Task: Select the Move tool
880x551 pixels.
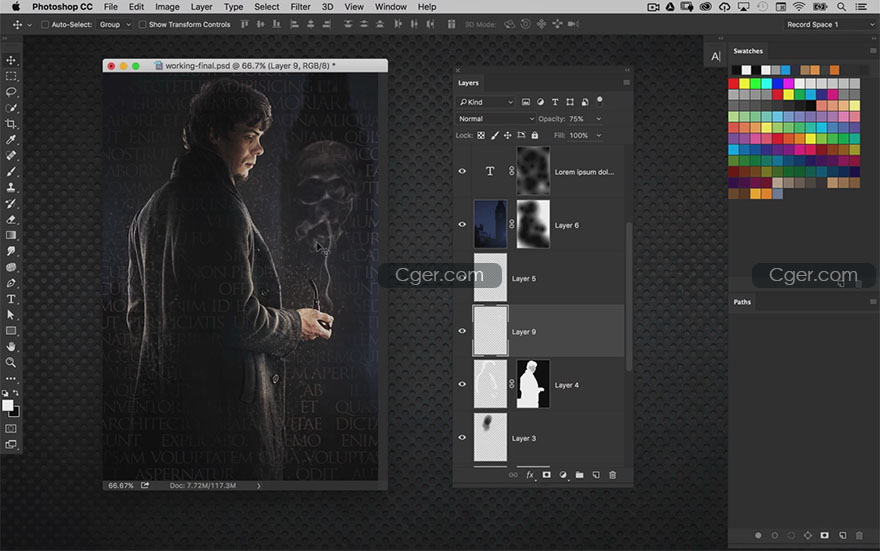Action: 11,60
